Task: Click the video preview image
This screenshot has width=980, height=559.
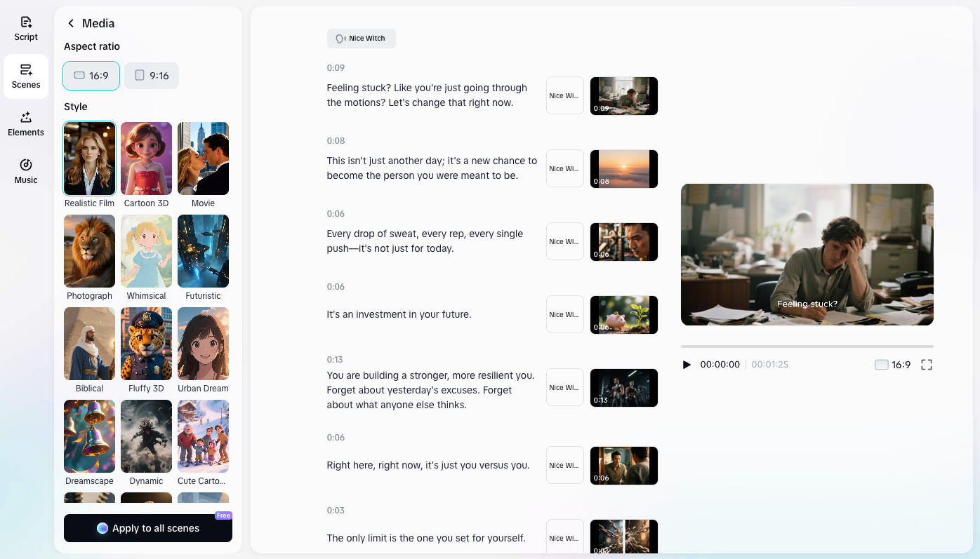Action: [807, 255]
